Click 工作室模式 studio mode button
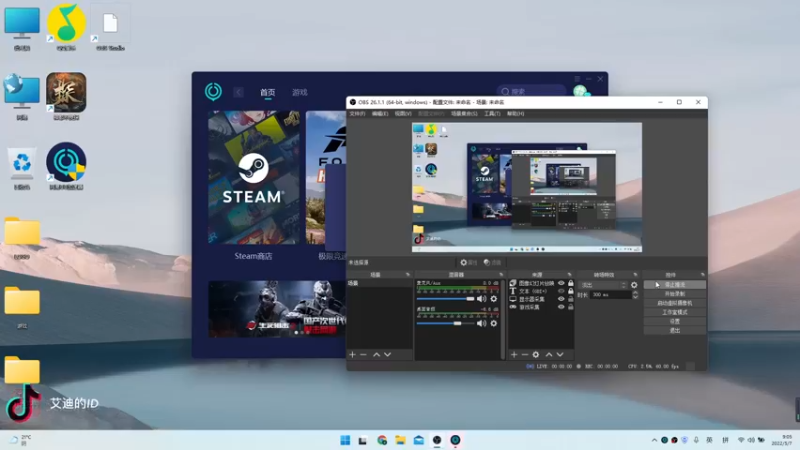Viewport: 800px width, 450px height. pyautogui.click(x=674, y=312)
